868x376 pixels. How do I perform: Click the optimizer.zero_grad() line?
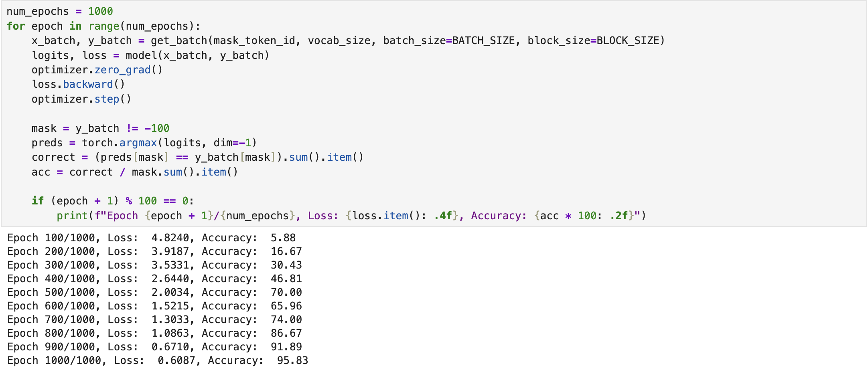tap(97, 70)
